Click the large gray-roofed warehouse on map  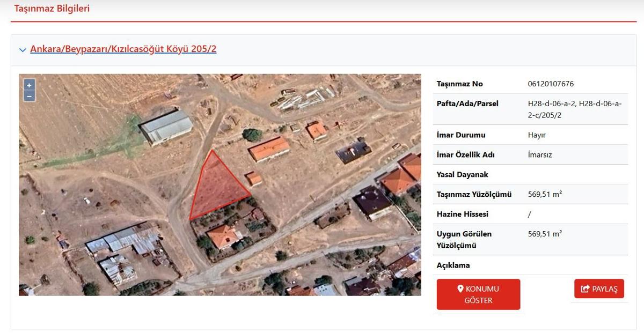(166, 127)
